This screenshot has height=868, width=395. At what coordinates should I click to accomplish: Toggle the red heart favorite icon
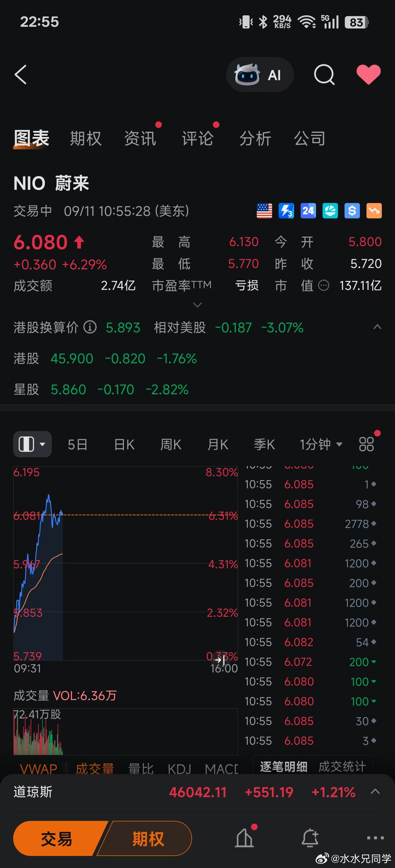point(368,75)
